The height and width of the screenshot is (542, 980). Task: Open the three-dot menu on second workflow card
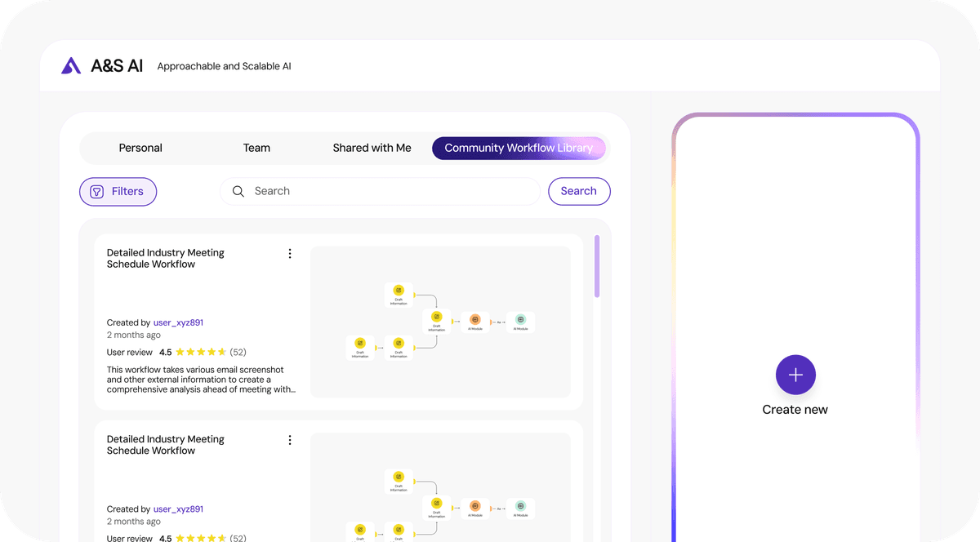(290, 439)
